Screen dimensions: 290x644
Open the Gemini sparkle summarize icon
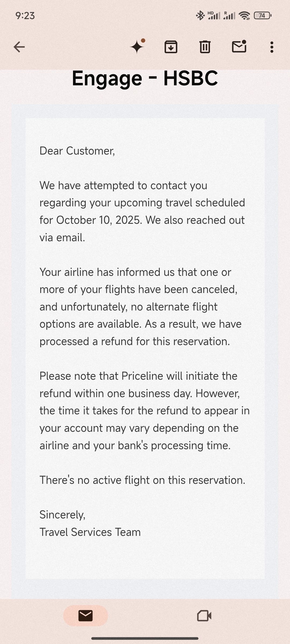click(137, 47)
